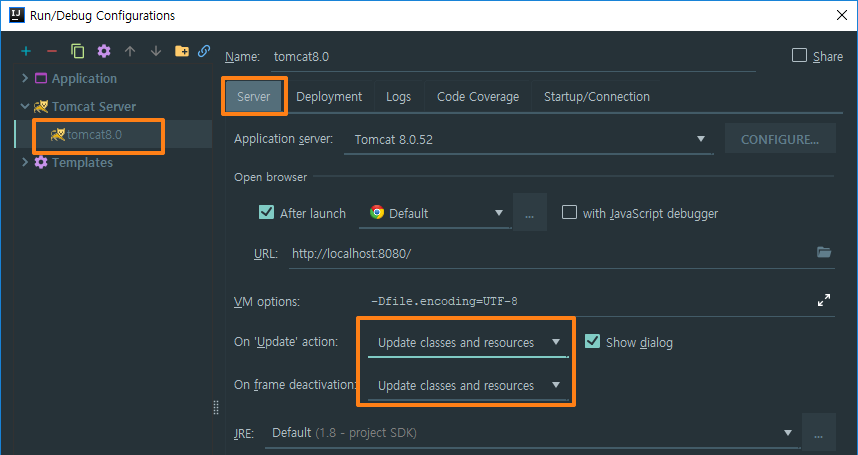
Task: Click the CONFIGURE... button
Action: 780,139
